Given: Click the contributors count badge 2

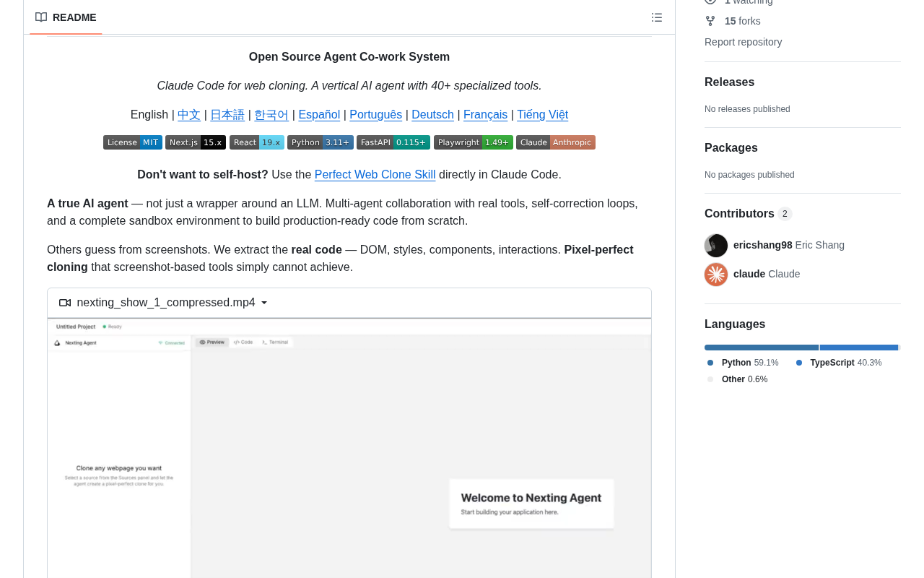Looking at the screenshot, I should (x=785, y=214).
